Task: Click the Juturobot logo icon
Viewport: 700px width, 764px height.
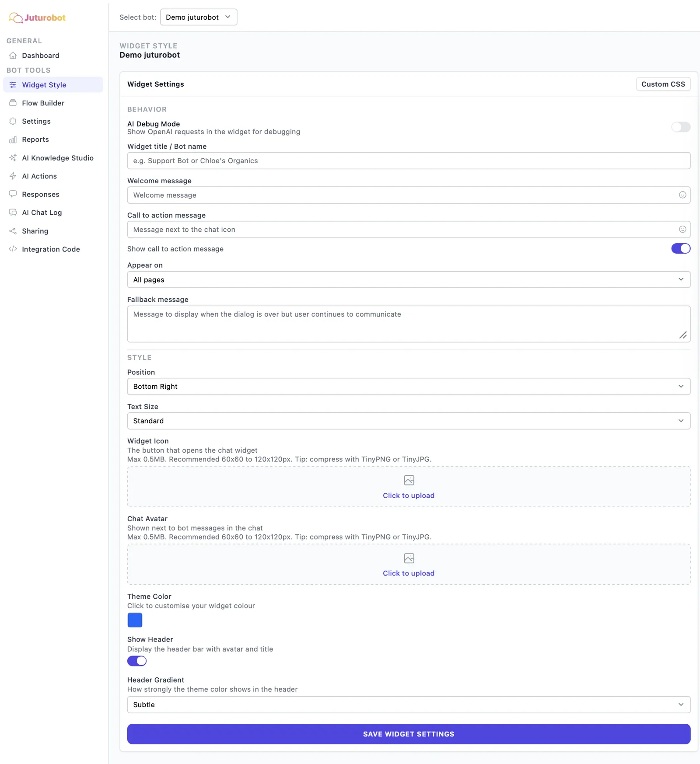Action: point(16,17)
